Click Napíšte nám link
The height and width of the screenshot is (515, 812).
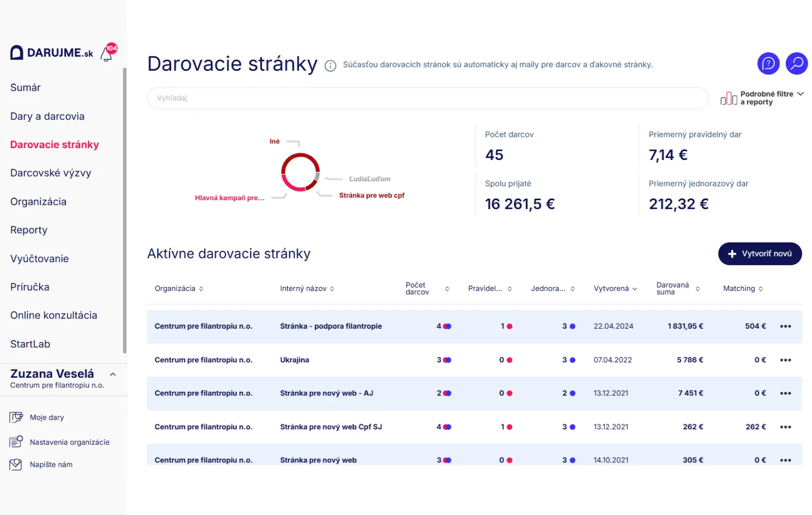click(x=51, y=464)
